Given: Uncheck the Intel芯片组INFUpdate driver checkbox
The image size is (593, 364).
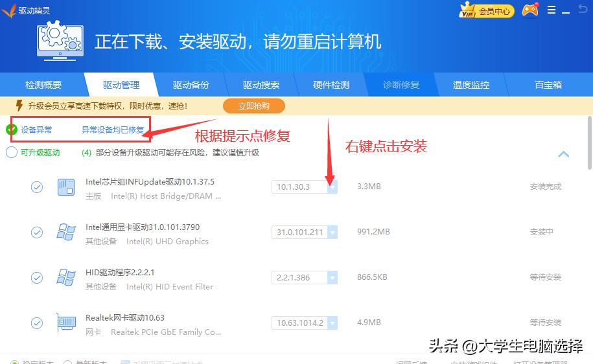Looking at the screenshot, I should click(37, 187).
